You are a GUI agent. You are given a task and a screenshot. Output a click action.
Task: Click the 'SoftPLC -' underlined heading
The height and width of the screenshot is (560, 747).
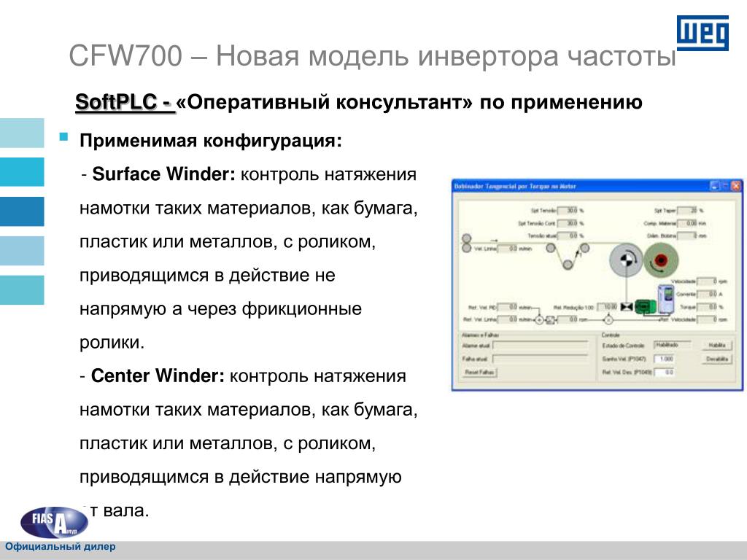coord(125,102)
